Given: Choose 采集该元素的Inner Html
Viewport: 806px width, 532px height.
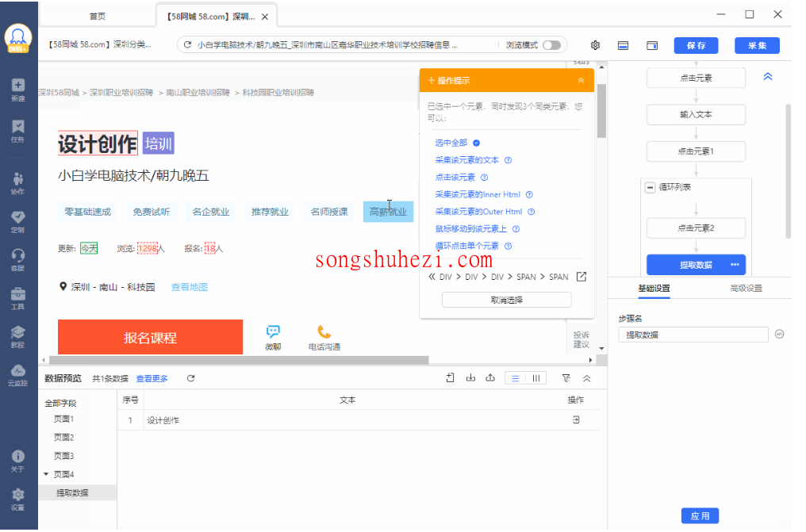Looking at the screenshot, I should click(478, 194).
